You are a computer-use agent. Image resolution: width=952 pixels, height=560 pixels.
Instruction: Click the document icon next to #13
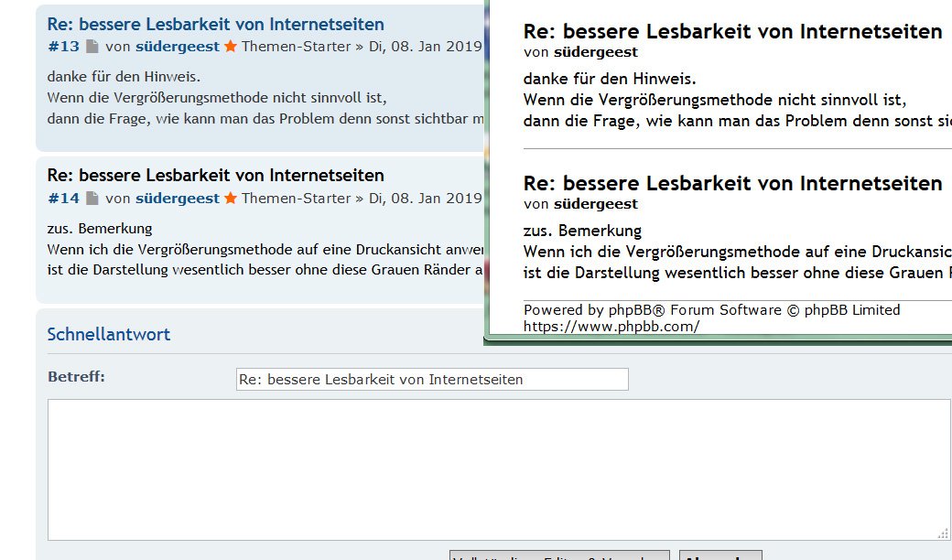[x=92, y=46]
